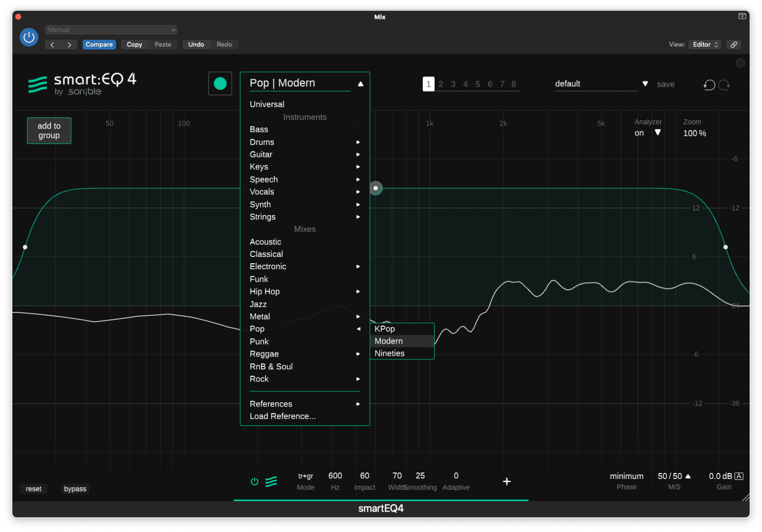Viewport: 762px width, 532px height.
Task: Toggle the band power button in the bottom bar
Action: click(254, 481)
